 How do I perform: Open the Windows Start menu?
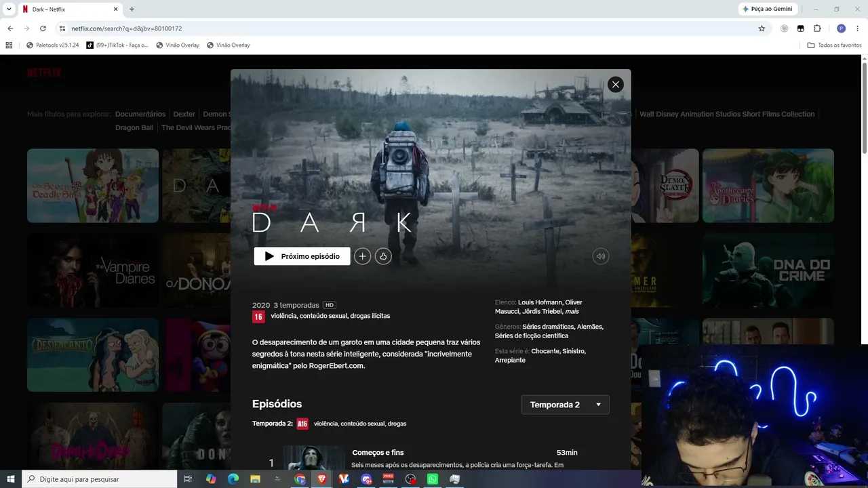tap(11, 479)
